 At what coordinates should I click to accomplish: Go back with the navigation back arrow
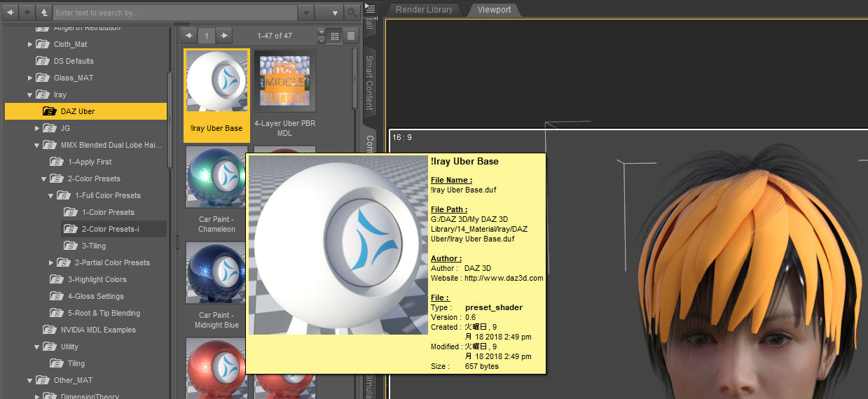click(10, 13)
